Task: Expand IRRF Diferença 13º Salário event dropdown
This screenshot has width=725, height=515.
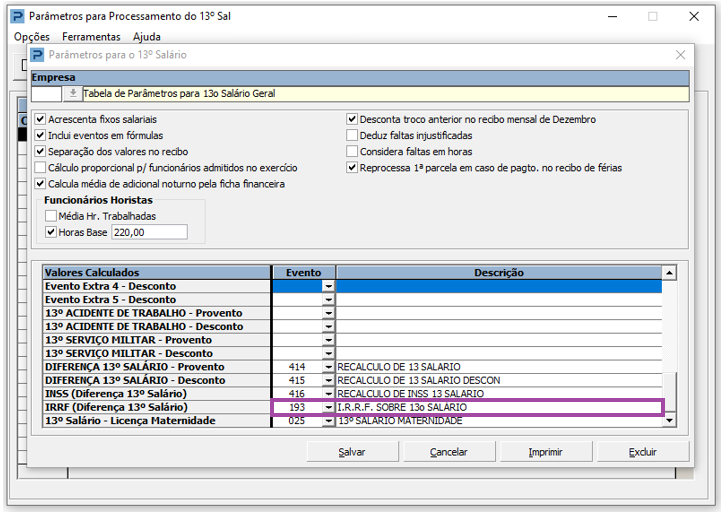Action: tap(328, 408)
